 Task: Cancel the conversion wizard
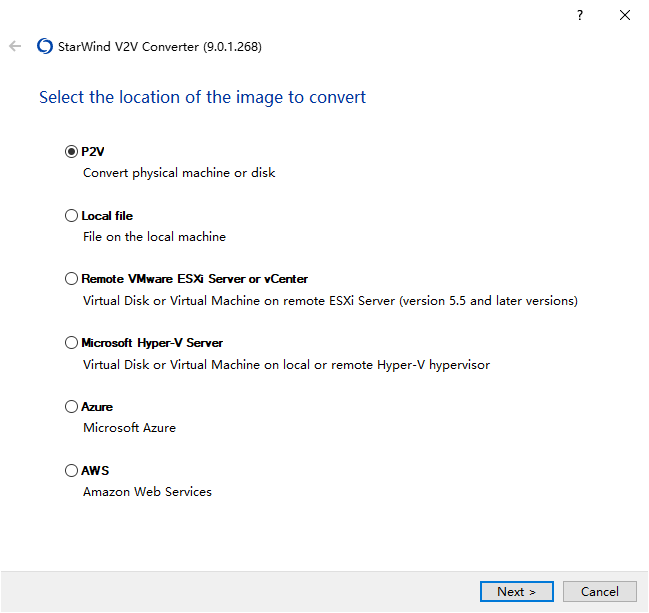coord(600,591)
